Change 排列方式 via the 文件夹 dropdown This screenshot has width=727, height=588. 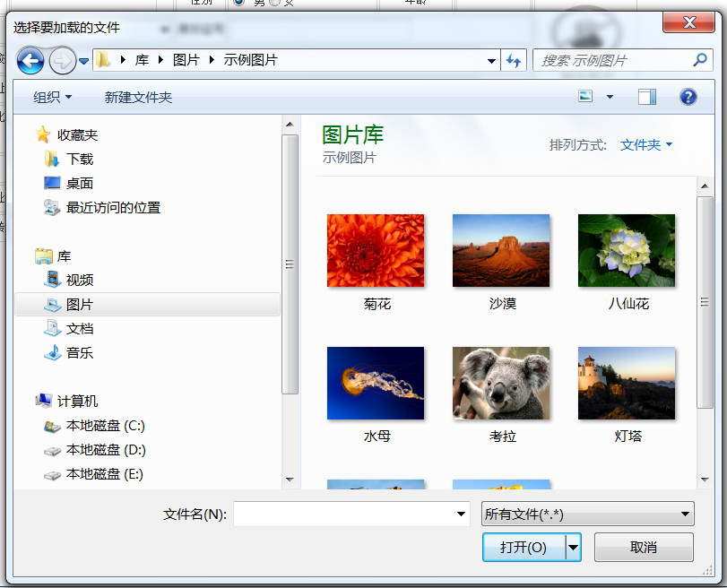[644, 143]
